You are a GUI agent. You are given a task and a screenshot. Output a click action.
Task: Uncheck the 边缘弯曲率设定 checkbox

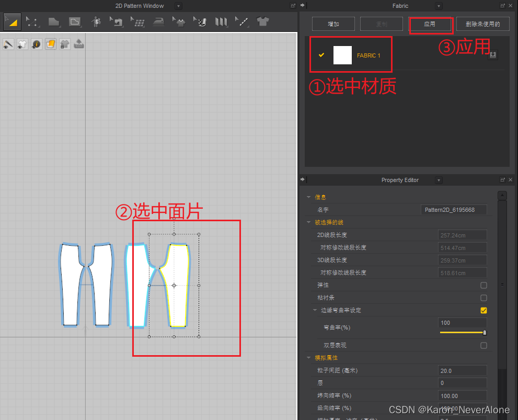pos(484,310)
